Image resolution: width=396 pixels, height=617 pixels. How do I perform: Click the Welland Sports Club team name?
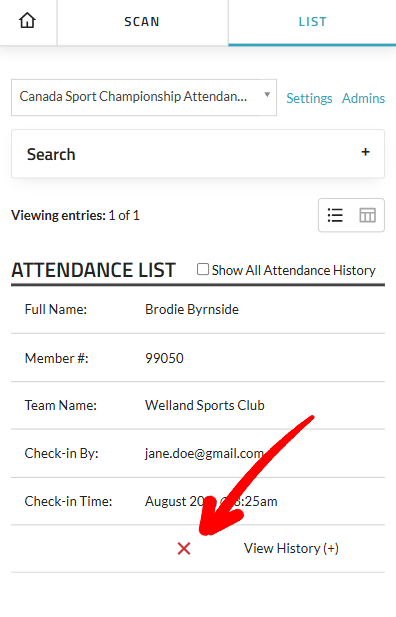point(205,405)
